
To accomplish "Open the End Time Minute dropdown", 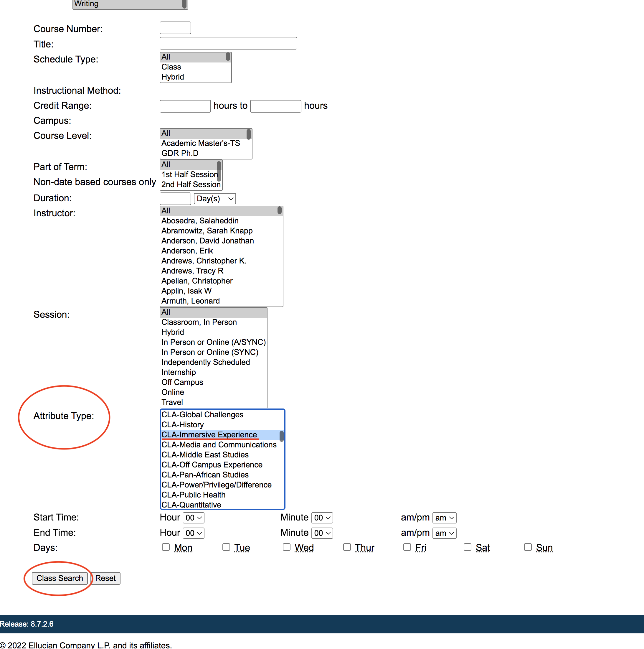I will pos(322,533).
